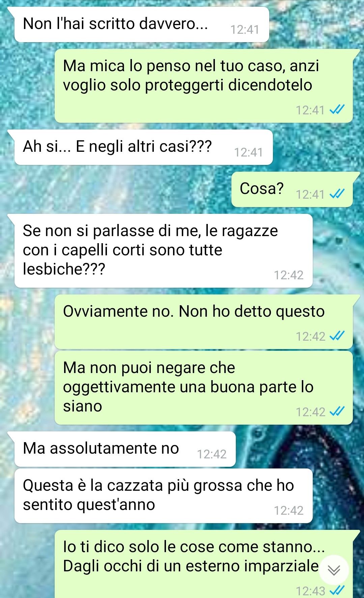Tap read ticks on 'voglio solo proteggerti' message
364x598 pixels.
pos(337,109)
